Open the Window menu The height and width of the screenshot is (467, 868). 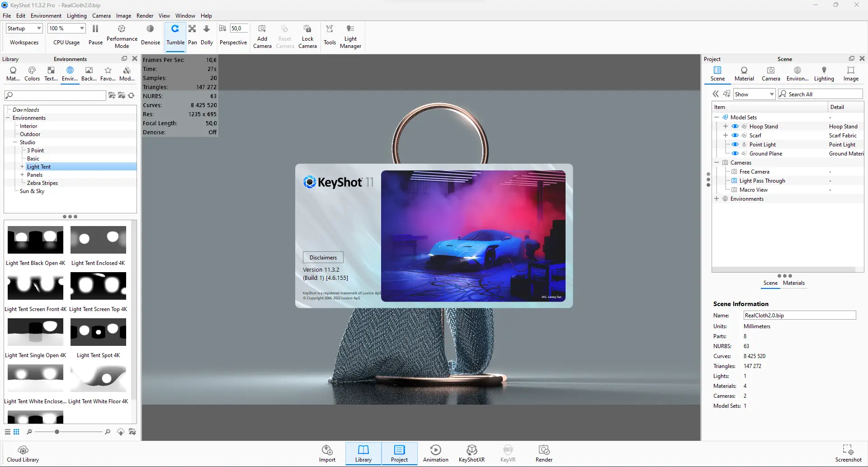pyautogui.click(x=185, y=16)
